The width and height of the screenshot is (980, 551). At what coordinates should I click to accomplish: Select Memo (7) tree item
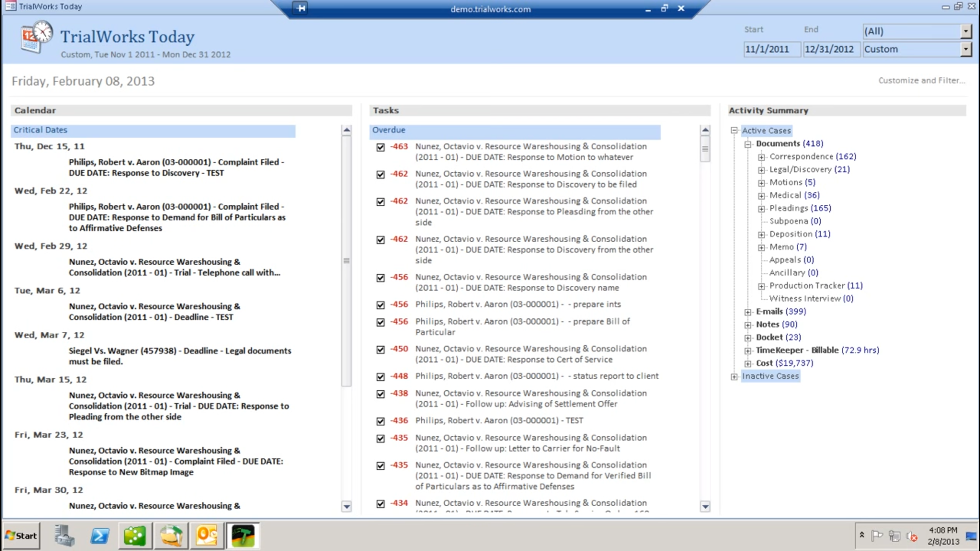(788, 247)
